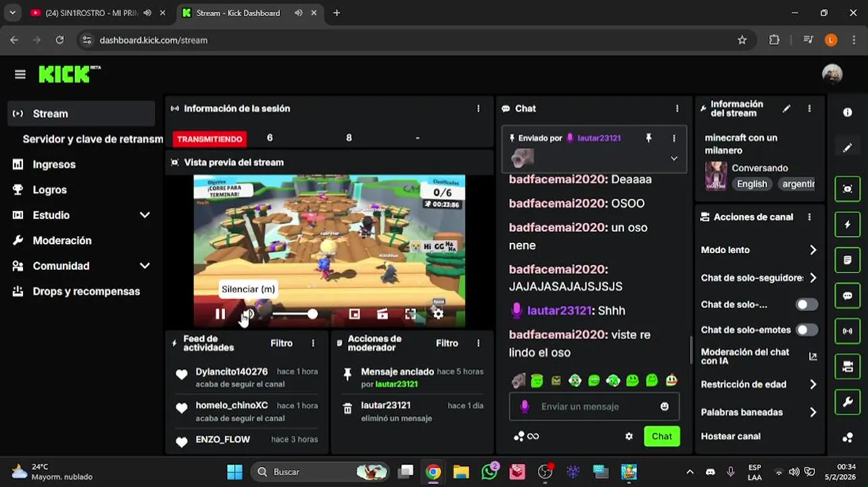Open Servidor y clave de retransmisión
The height and width of the screenshot is (487, 868).
(x=93, y=139)
